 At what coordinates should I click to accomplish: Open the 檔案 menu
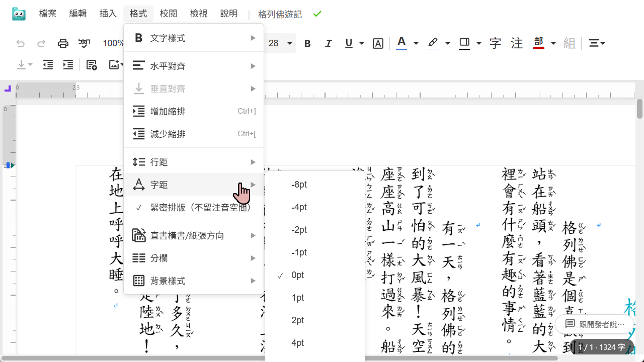pyautogui.click(x=48, y=14)
